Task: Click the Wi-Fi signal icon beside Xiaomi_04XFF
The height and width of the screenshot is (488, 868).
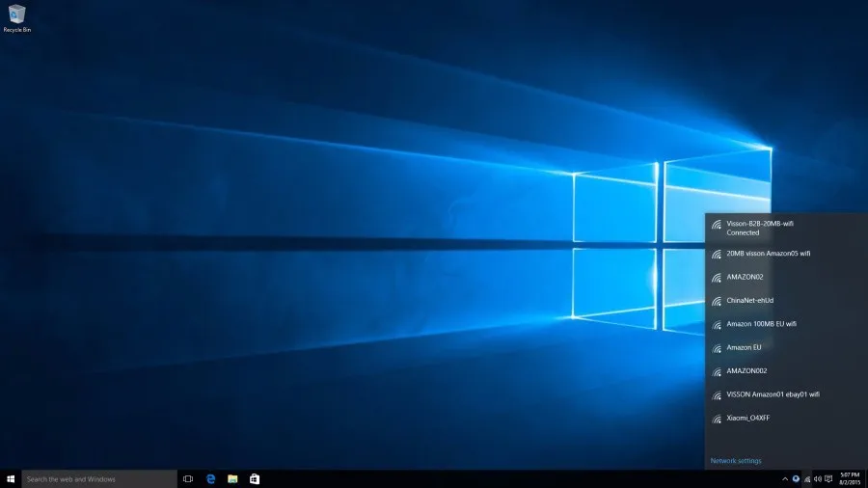Action: tap(717, 419)
